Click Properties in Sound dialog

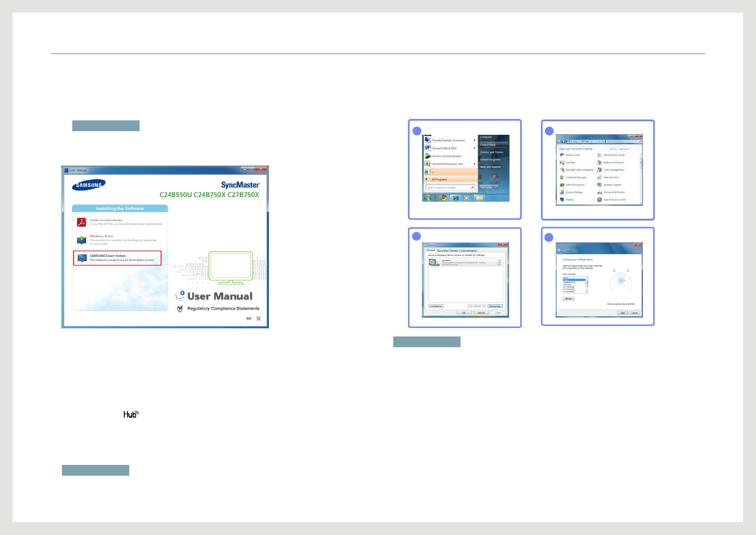click(495, 306)
